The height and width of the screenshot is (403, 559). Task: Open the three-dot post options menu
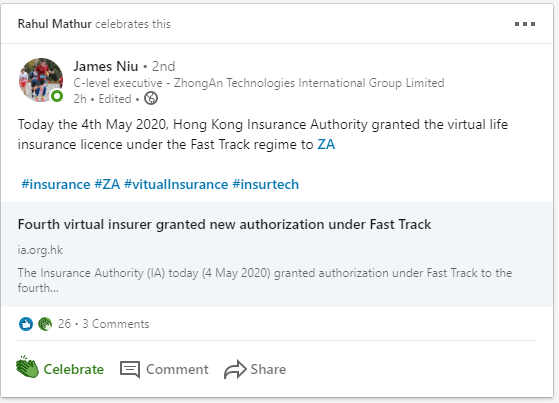pyautogui.click(x=525, y=24)
